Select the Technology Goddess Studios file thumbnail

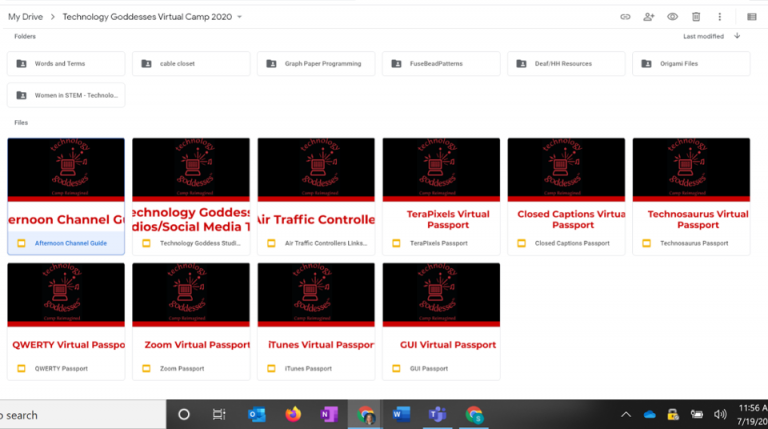[x=191, y=185]
